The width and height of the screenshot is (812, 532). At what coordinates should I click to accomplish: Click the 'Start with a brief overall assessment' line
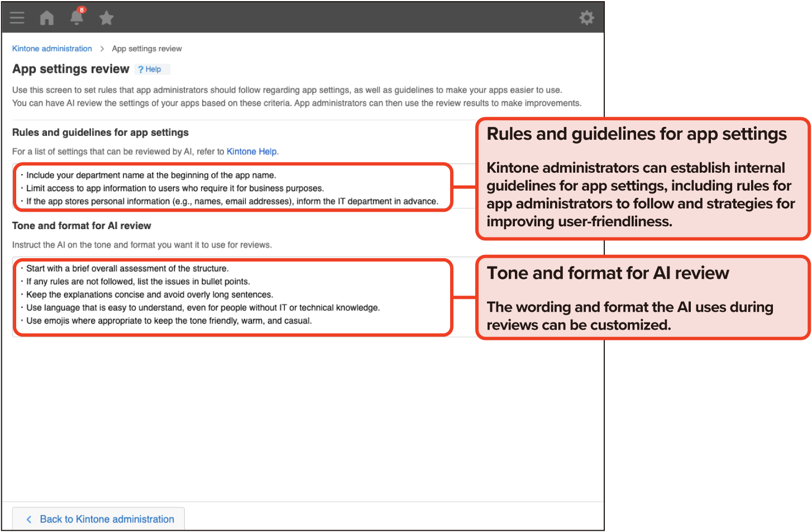tap(127, 268)
